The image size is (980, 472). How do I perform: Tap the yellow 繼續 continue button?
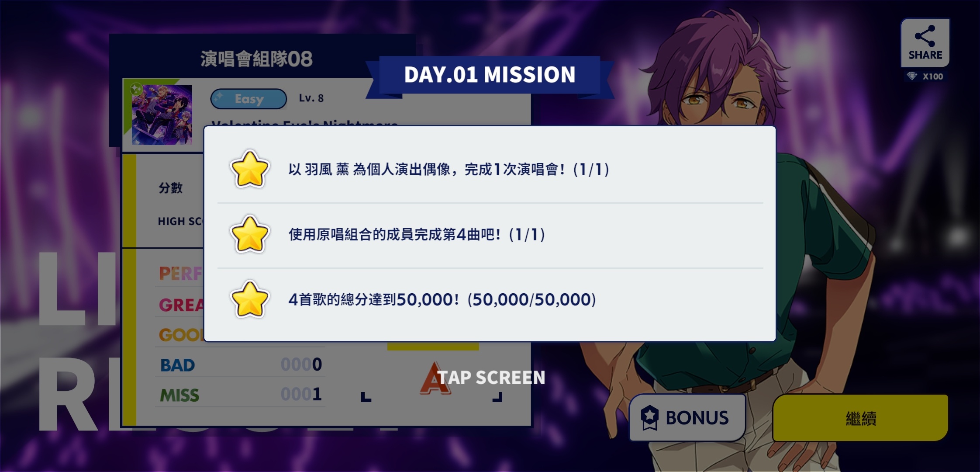pos(860,418)
